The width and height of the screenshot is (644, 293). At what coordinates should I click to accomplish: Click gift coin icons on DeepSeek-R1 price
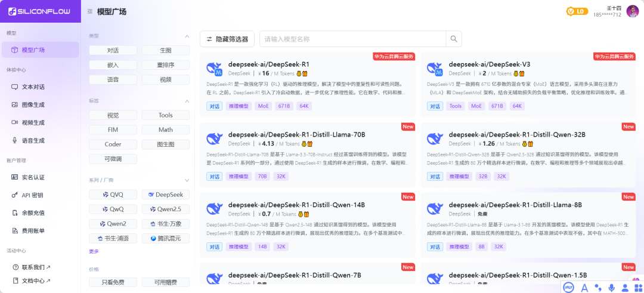[302, 73]
